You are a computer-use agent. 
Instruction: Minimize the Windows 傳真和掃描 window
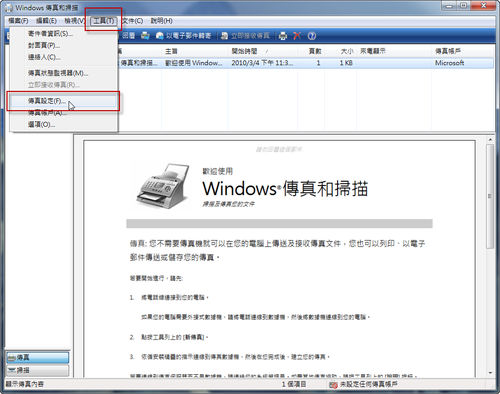450,5
